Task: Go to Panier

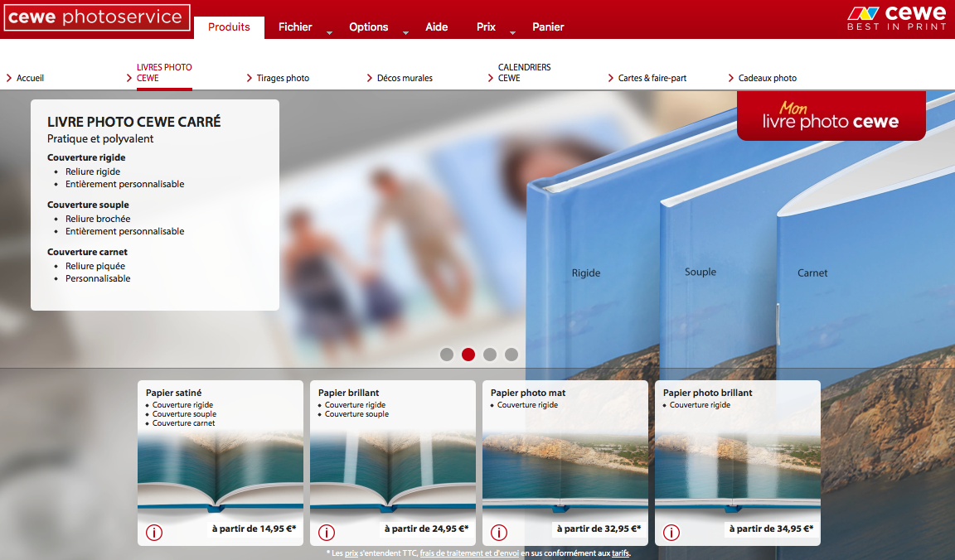Action: (548, 27)
